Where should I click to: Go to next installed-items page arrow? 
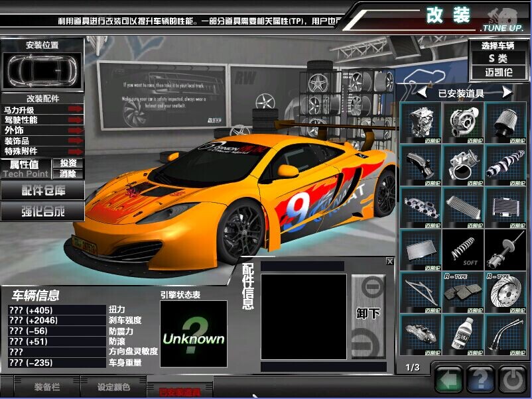click(507, 93)
